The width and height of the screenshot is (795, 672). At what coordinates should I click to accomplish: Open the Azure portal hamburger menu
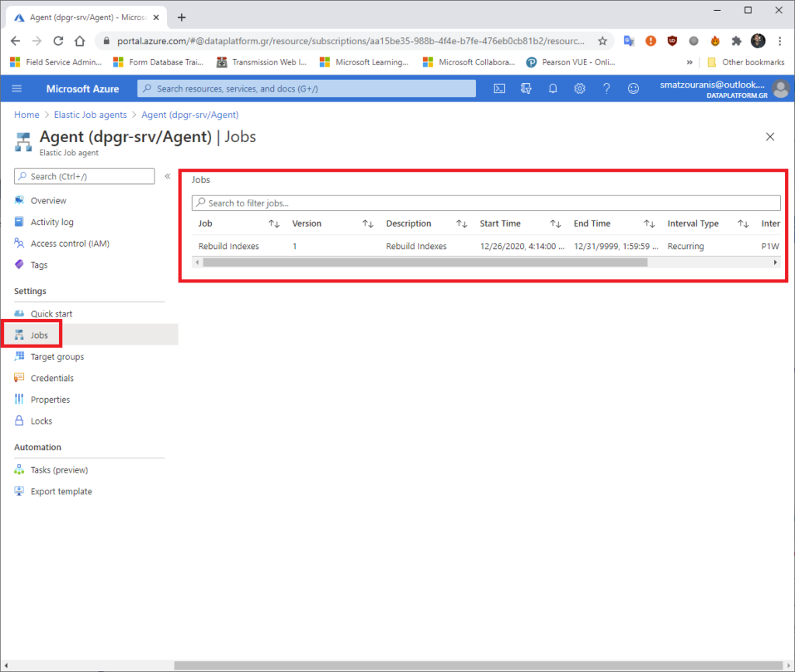coord(17,88)
